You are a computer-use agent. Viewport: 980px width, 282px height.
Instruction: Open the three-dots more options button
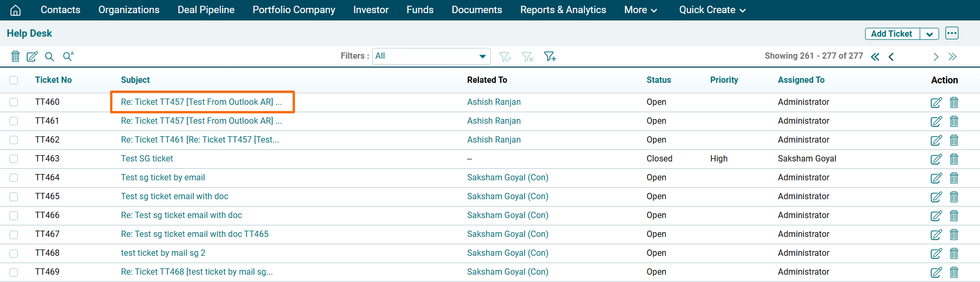tap(952, 34)
